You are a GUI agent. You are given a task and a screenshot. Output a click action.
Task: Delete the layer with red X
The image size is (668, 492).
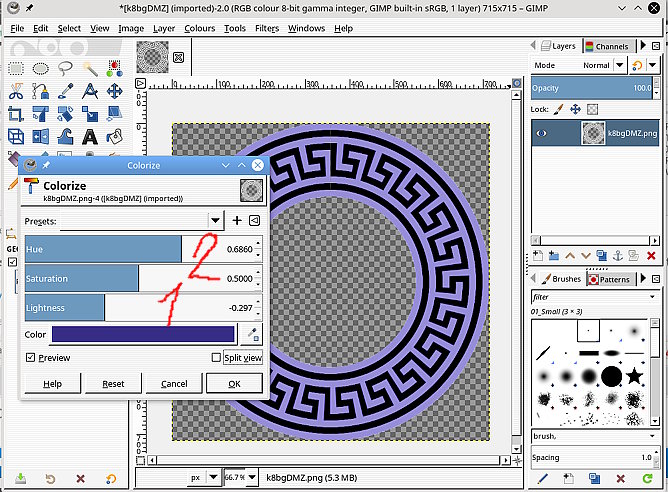[x=651, y=256]
